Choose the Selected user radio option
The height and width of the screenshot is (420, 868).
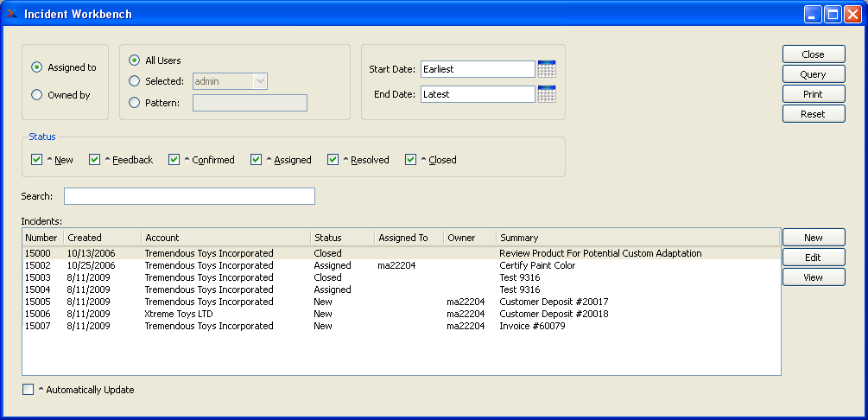coord(134,81)
